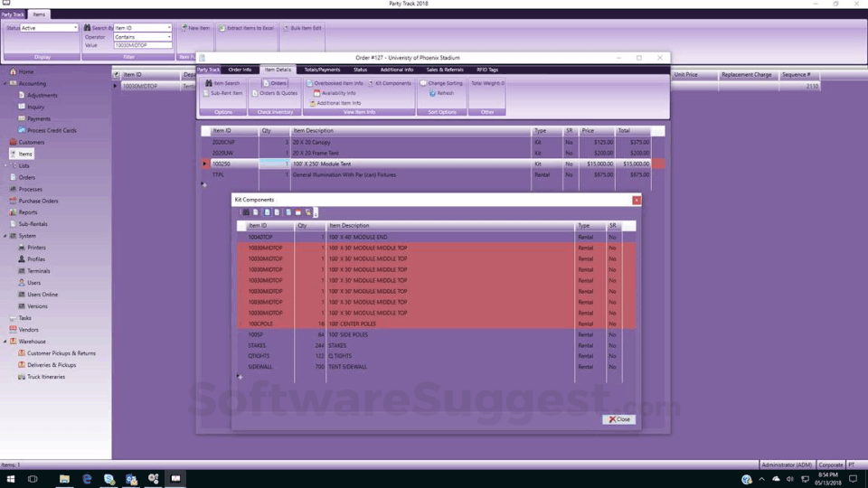This screenshot has height=488, width=868.
Task: Click binoculars icon in Kit Components toolbar
Action: coord(246,212)
